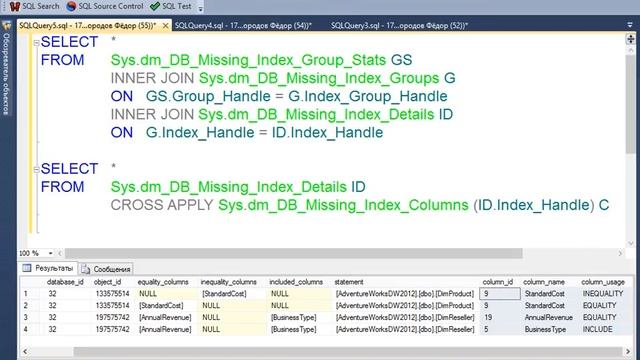Click object_id 133575514 in row 1

113,293
